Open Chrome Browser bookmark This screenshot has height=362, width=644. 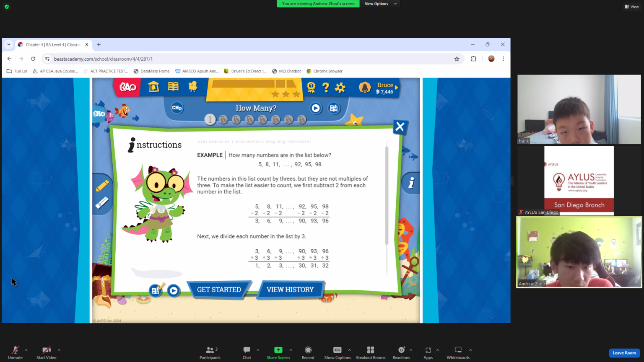[325, 71]
